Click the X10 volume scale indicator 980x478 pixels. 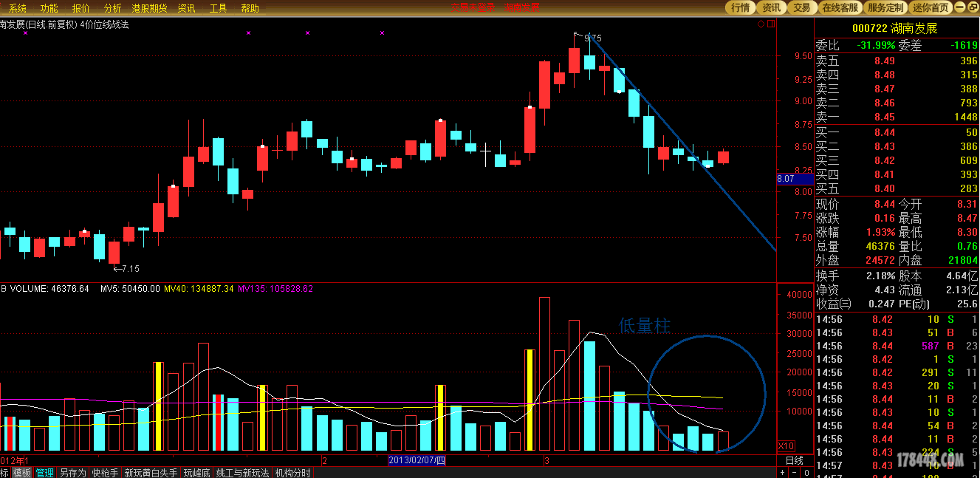(787, 446)
